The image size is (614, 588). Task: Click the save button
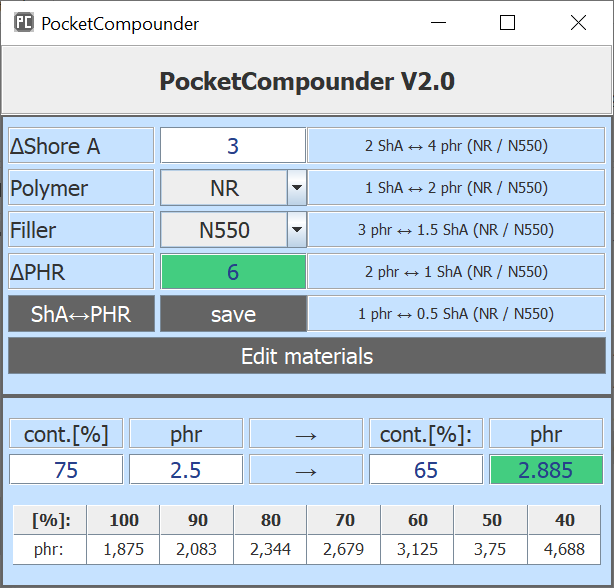pyautogui.click(x=233, y=314)
